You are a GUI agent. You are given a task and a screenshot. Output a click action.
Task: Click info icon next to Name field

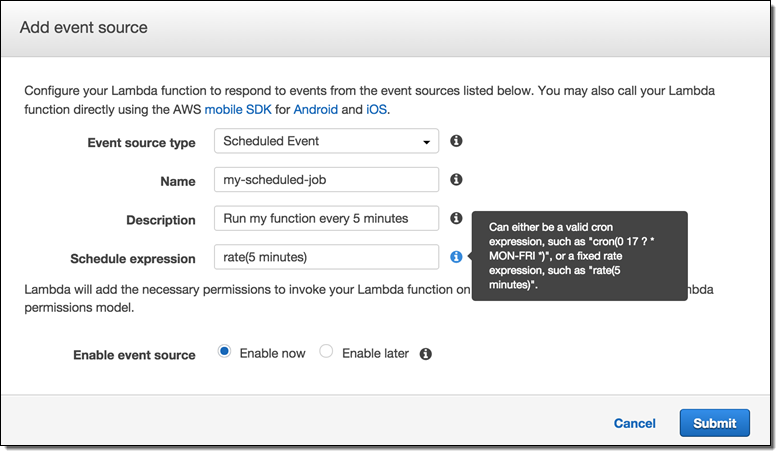click(x=456, y=180)
